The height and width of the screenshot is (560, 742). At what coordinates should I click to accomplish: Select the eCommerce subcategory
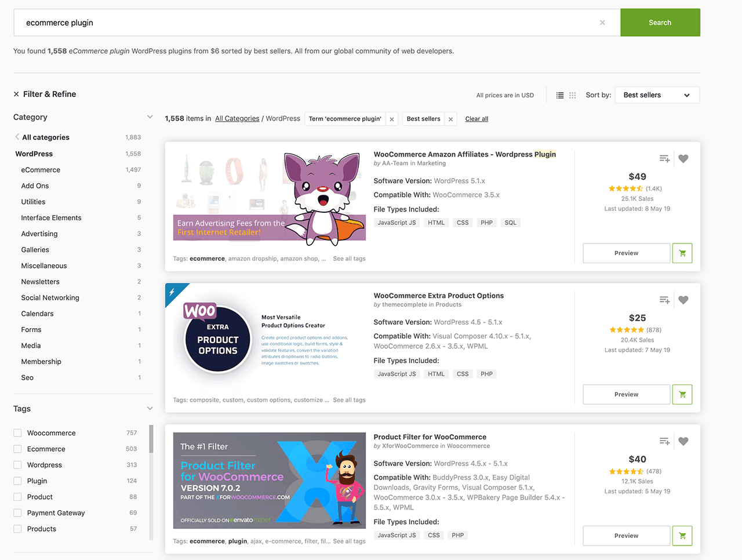pyautogui.click(x=41, y=170)
